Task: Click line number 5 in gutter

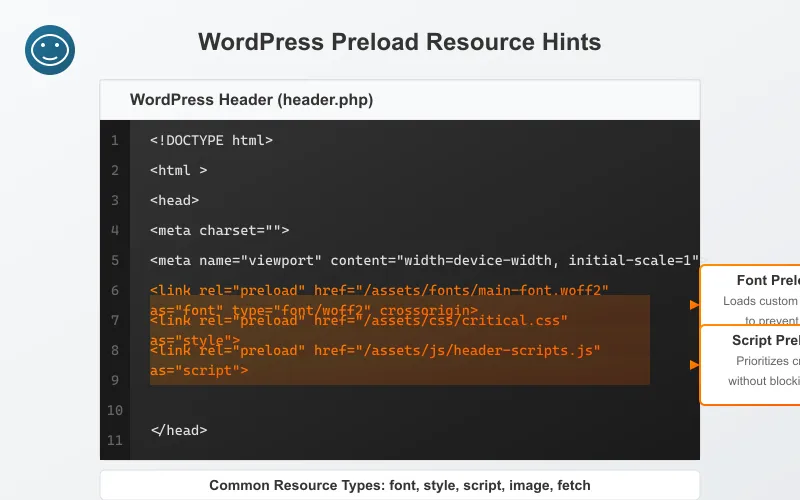Action: pos(115,261)
